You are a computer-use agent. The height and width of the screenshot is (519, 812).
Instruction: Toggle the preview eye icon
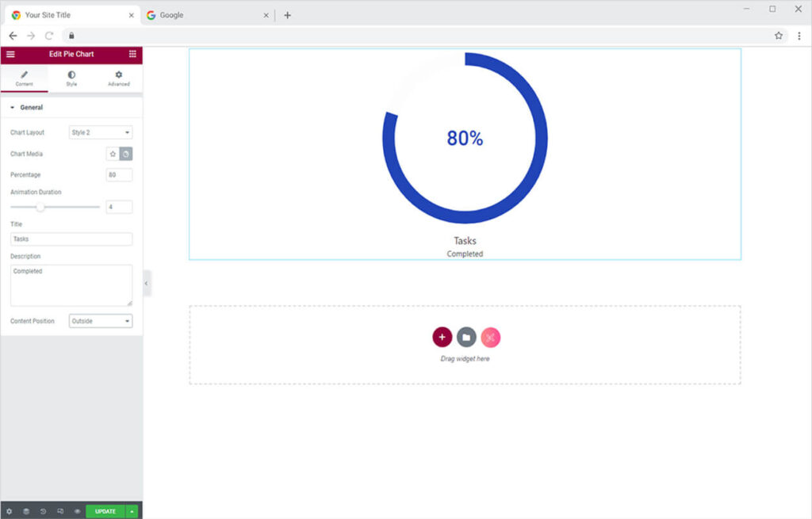pyautogui.click(x=77, y=512)
